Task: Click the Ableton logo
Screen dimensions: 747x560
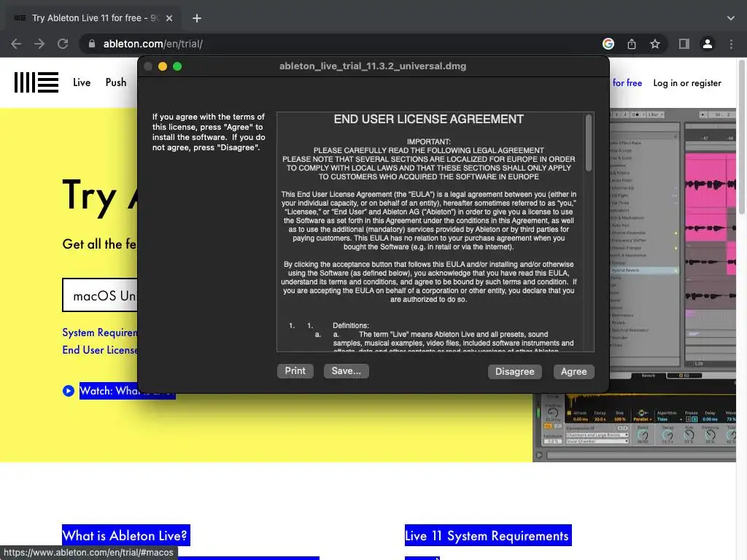Action: [x=36, y=82]
